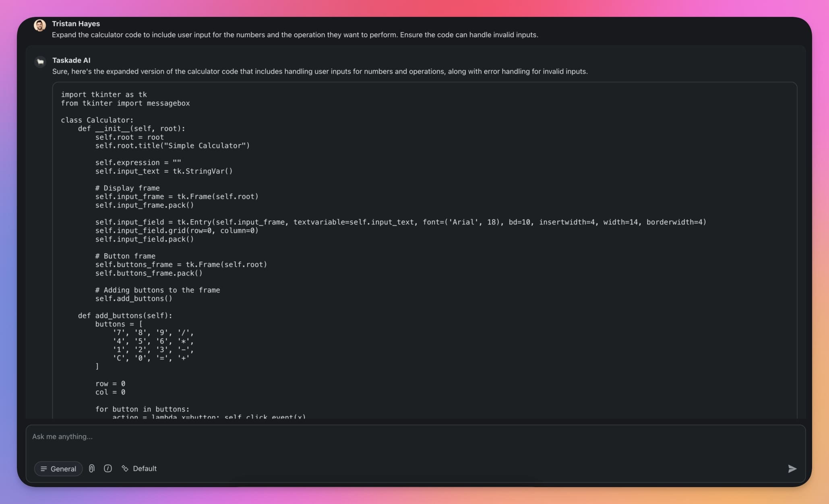Click the filter lines icon inside the General chip
This screenshot has height=504, width=829.
(x=45, y=469)
